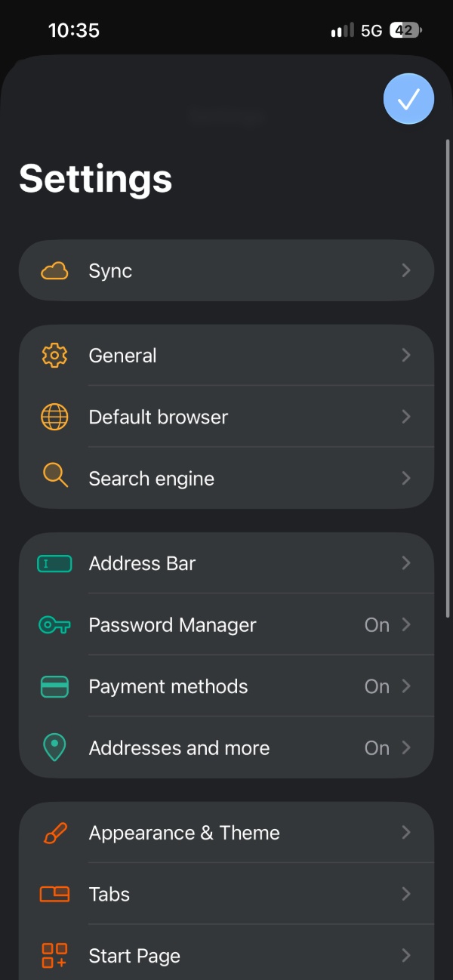This screenshot has width=453, height=980.
Task: Tap the Settings page title
Action: [x=96, y=180]
